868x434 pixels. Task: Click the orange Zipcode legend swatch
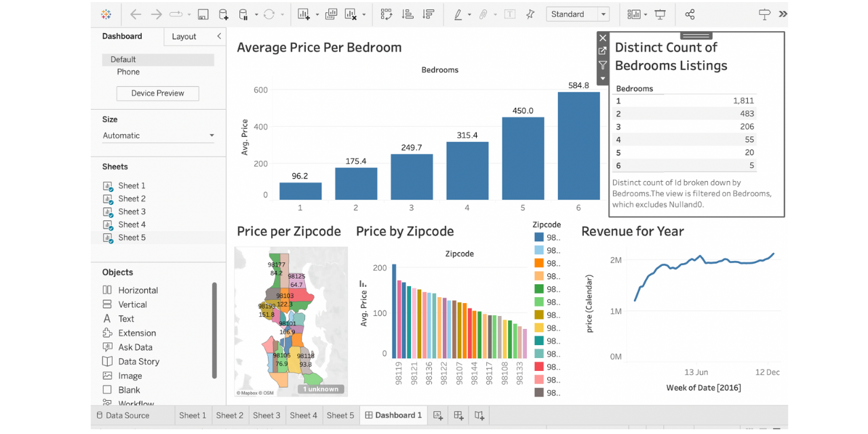point(539,263)
